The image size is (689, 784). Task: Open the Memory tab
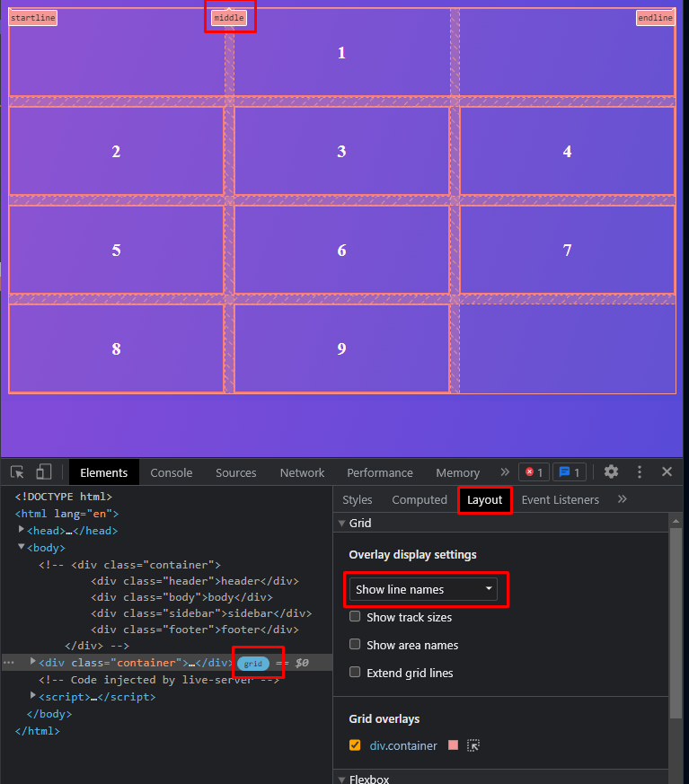click(457, 472)
